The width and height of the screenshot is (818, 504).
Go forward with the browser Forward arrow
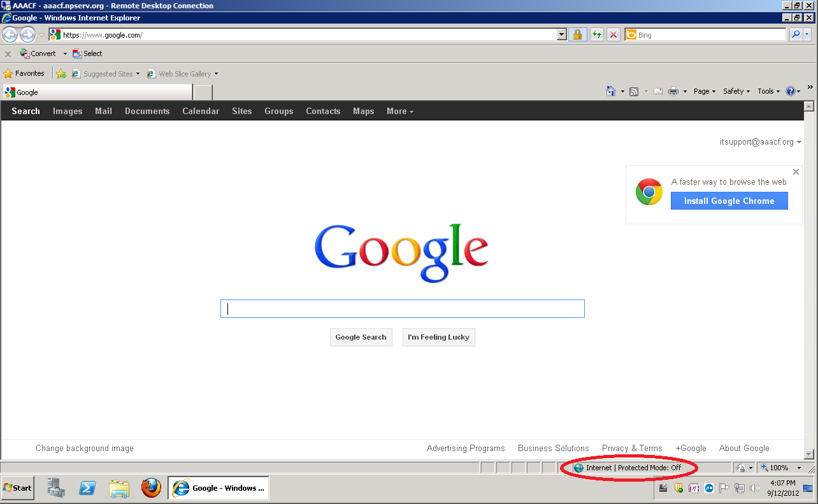click(27, 34)
